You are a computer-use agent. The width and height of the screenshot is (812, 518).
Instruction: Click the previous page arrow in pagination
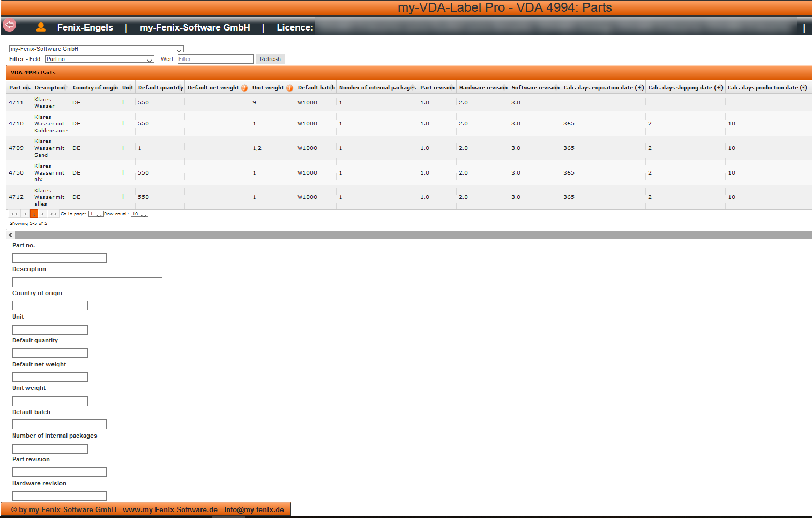pyautogui.click(x=25, y=214)
